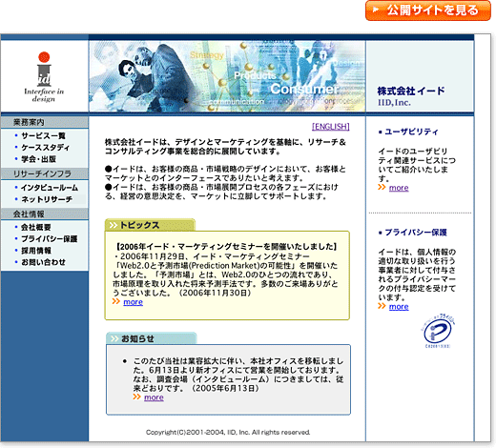Select ネットリサーチ in the sidebar

(x=47, y=199)
